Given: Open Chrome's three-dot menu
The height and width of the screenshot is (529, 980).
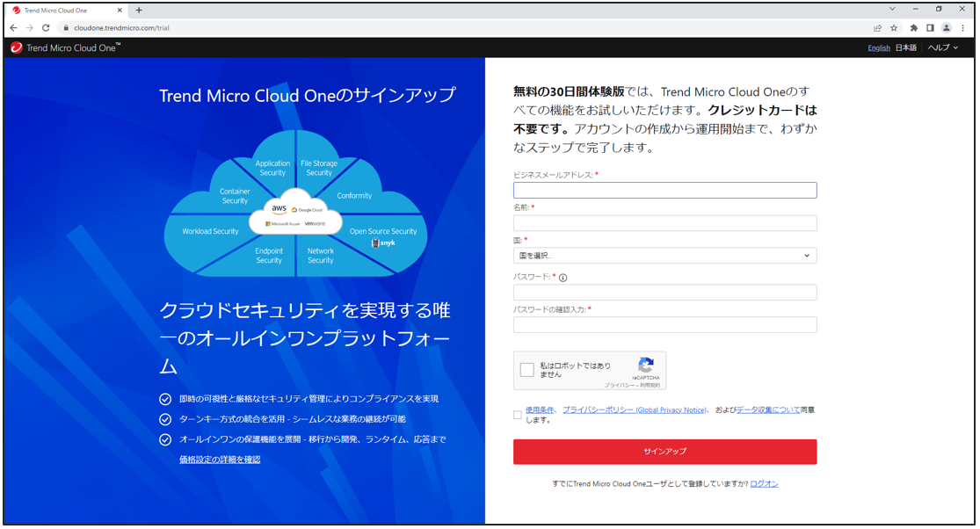Looking at the screenshot, I should coord(964,28).
